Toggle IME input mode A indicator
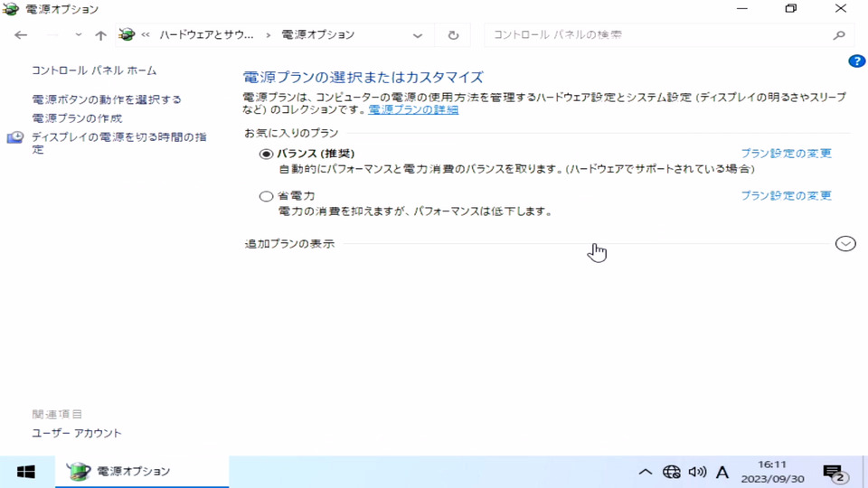Viewport: 868px width, 488px height. (x=722, y=472)
